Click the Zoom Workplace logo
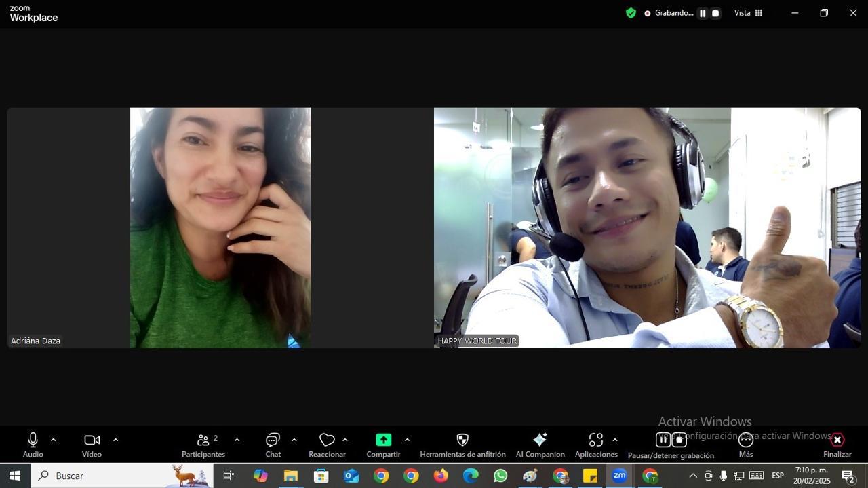This screenshot has width=868, height=488. [x=34, y=14]
